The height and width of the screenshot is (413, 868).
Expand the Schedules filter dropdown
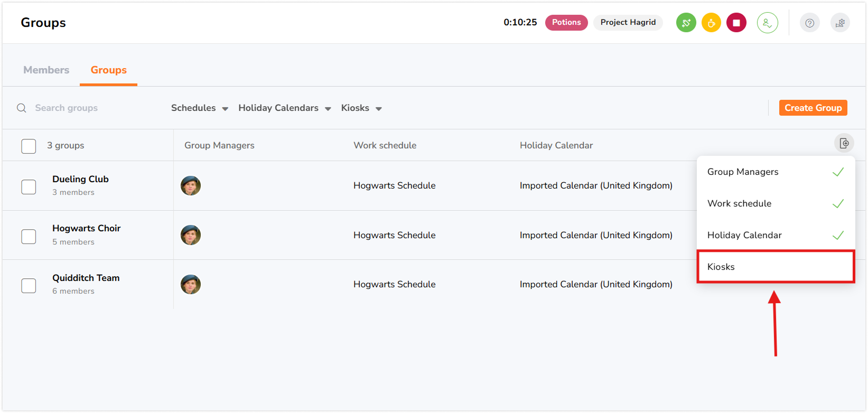coord(199,108)
